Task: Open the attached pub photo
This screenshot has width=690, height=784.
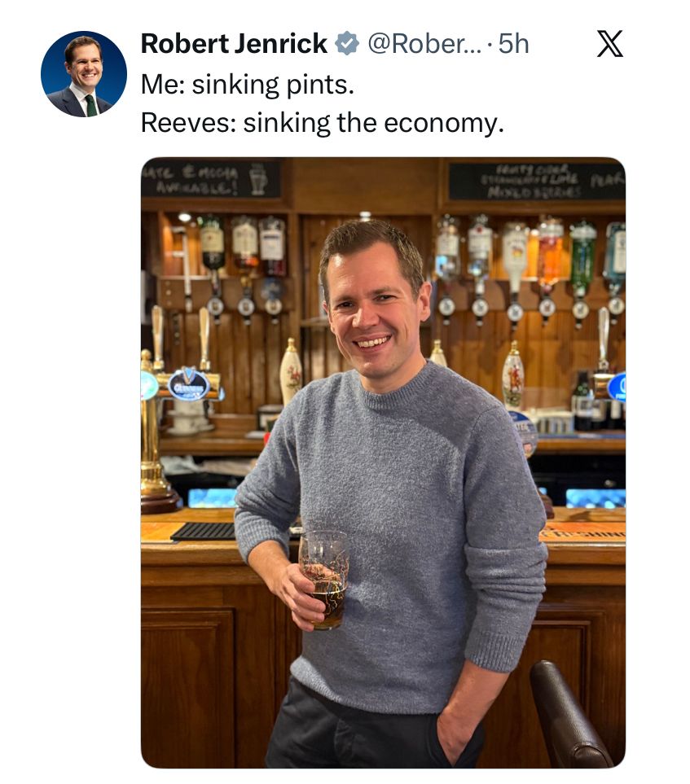Action: 383,462
